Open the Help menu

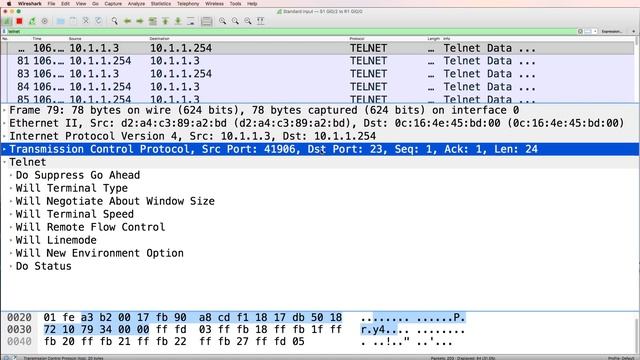[x=252, y=4]
